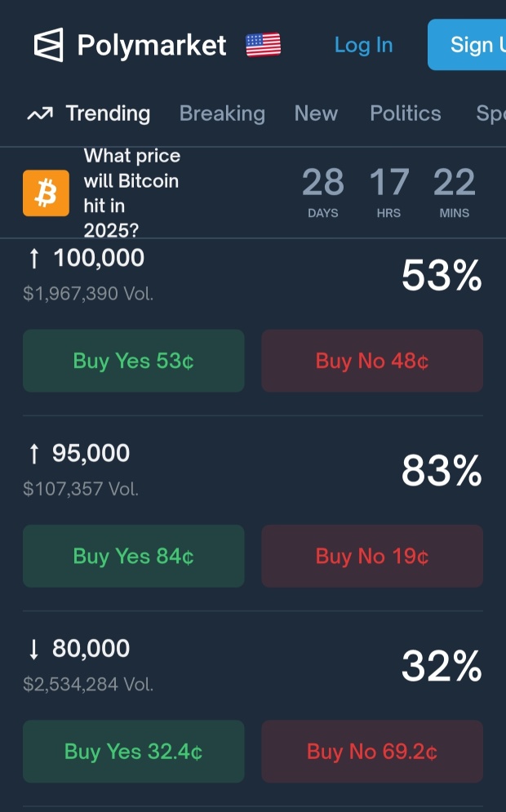The height and width of the screenshot is (812, 506).
Task: Click the Sign Up button
Action: click(x=467, y=45)
